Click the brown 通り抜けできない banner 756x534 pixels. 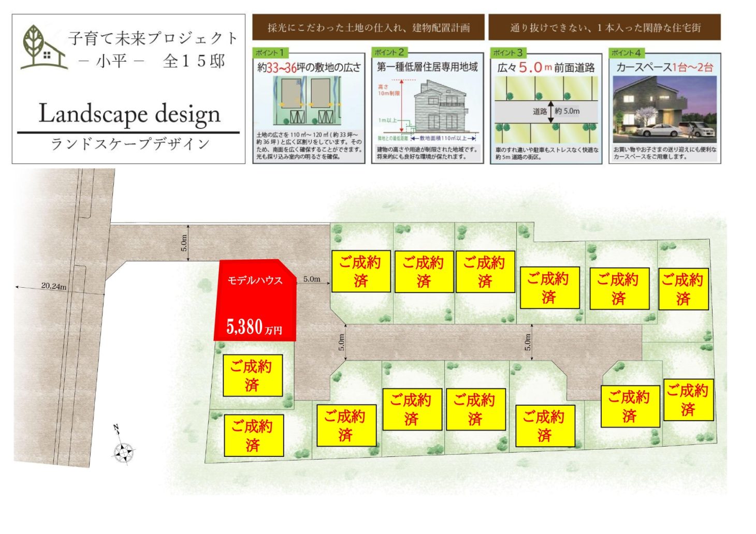point(604,28)
